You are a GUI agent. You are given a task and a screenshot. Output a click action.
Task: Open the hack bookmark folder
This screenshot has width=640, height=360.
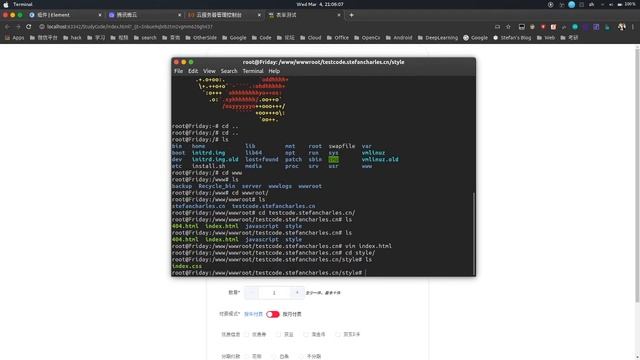(73, 38)
